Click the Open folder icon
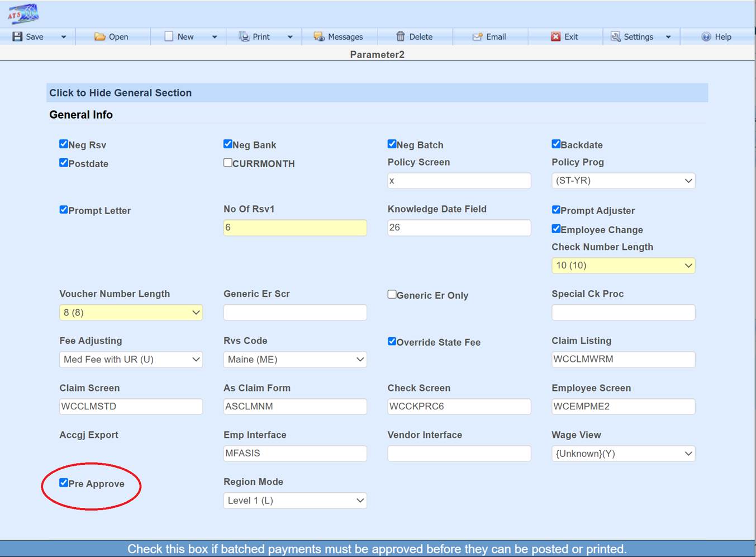Image resolution: width=756 pixels, height=557 pixels. pos(99,36)
